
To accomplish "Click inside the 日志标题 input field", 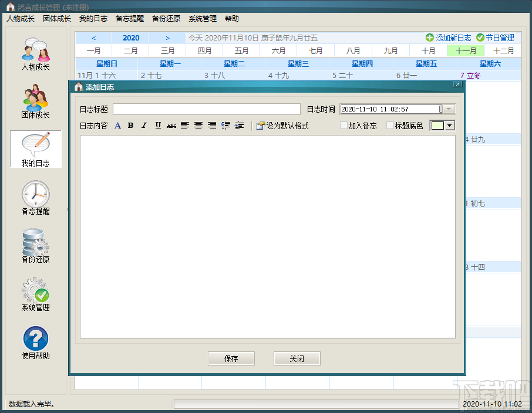I will 206,109.
